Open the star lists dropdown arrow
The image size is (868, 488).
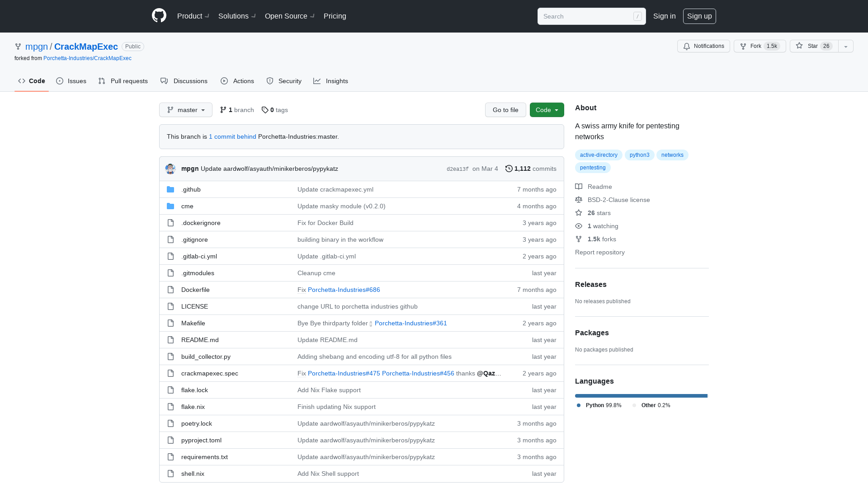[846, 46]
